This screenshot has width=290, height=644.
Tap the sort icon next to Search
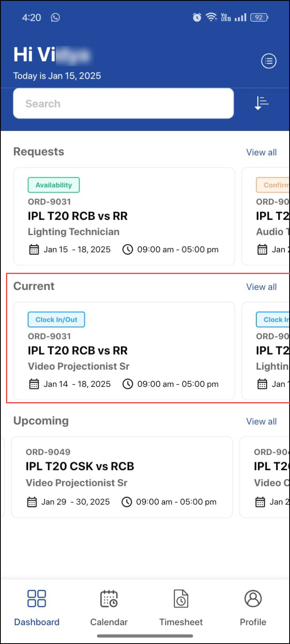[x=261, y=103]
